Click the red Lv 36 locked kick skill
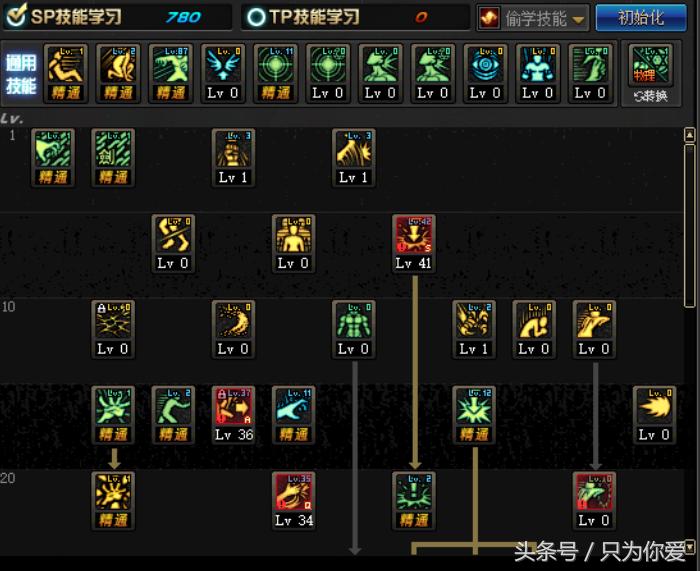Image resolution: width=700 pixels, height=571 pixels. tap(233, 415)
